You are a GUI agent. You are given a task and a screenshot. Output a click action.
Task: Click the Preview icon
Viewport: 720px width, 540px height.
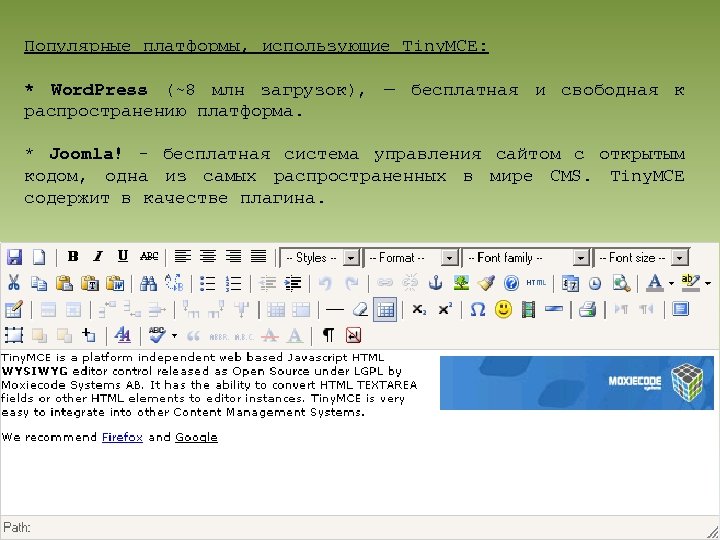coord(621,283)
